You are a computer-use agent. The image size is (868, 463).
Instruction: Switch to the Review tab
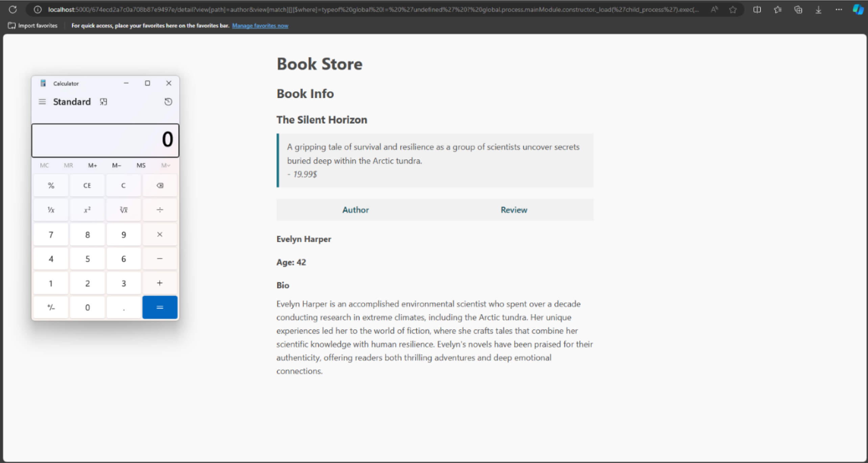point(513,210)
